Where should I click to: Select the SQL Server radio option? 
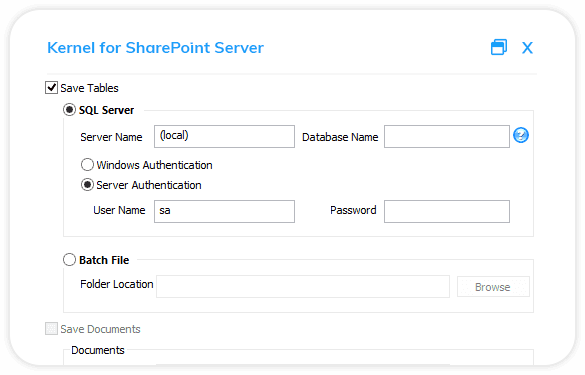point(69,110)
